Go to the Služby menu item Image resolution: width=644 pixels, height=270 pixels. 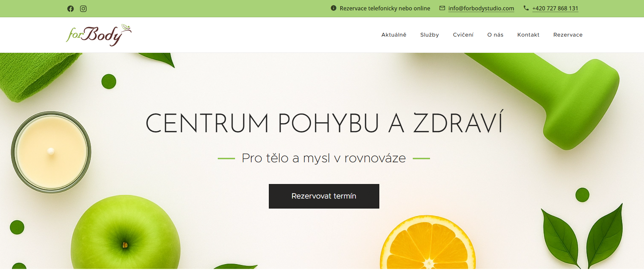(x=429, y=35)
